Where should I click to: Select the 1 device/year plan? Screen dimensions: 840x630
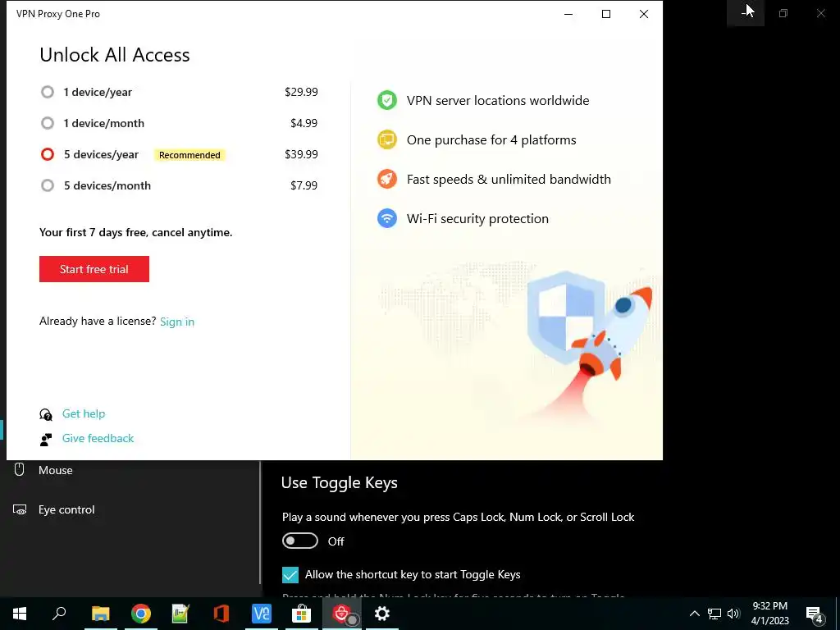[48, 92]
